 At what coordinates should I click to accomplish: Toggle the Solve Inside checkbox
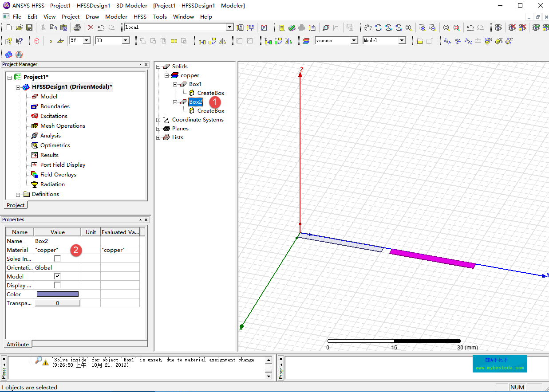click(57, 259)
